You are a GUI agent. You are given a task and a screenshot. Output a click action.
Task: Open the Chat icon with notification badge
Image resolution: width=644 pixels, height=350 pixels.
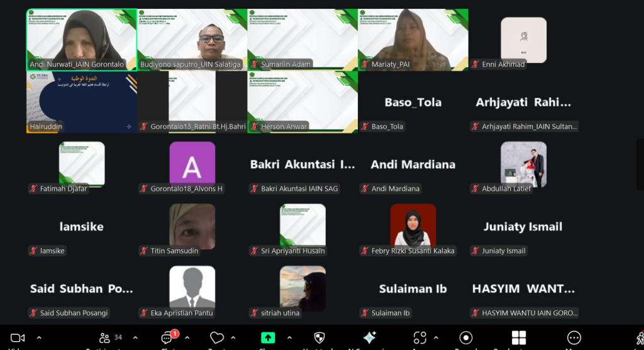pyautogui.click(x=167, y=338)
